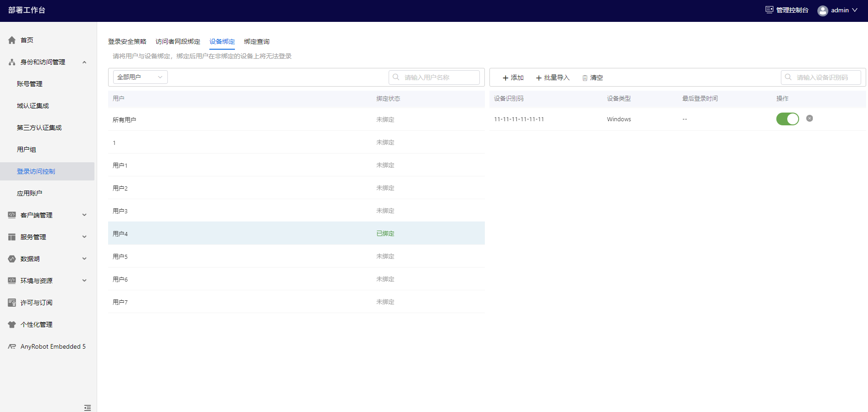
Task: Click the home icon in sidebar
Action: [12, 40]
